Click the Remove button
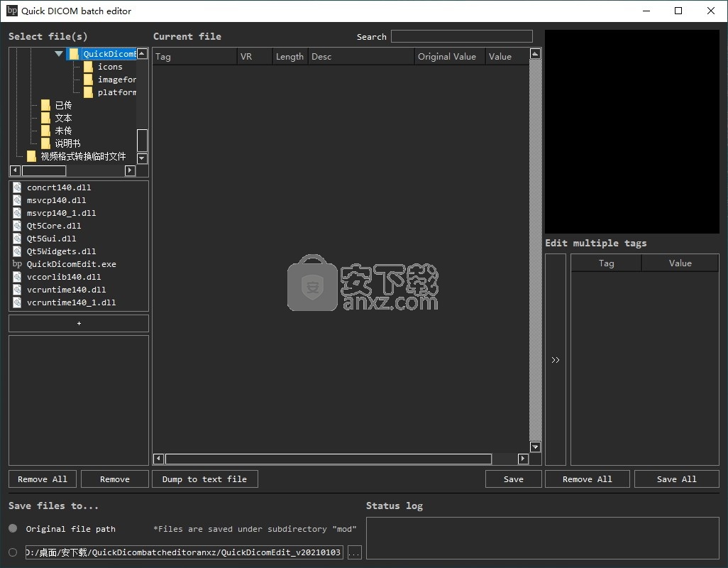Image resolution: width=728 pixels, height=568 pixels. [x=115, y=479]
